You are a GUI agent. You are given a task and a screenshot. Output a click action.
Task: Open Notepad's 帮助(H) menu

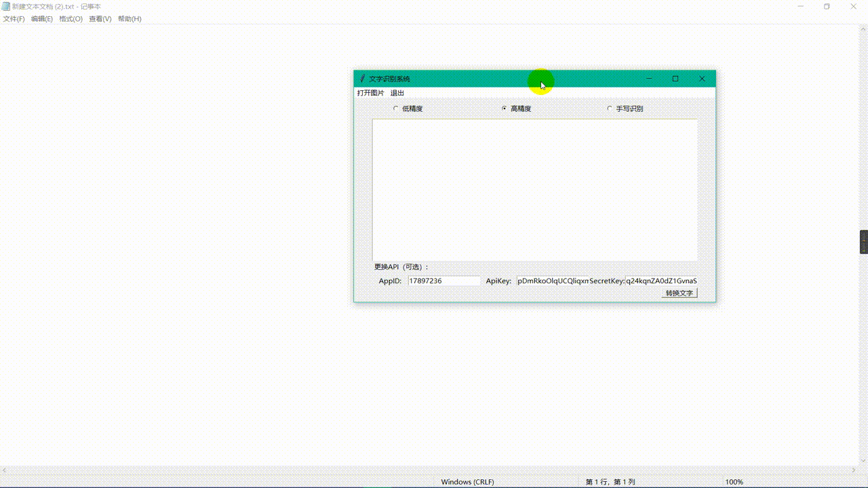pyautogui.click(x=130, y=19)
